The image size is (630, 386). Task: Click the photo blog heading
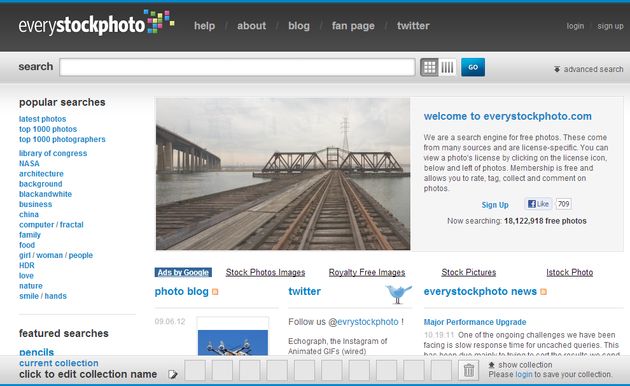pyautogui.click(x=182, y=292)
